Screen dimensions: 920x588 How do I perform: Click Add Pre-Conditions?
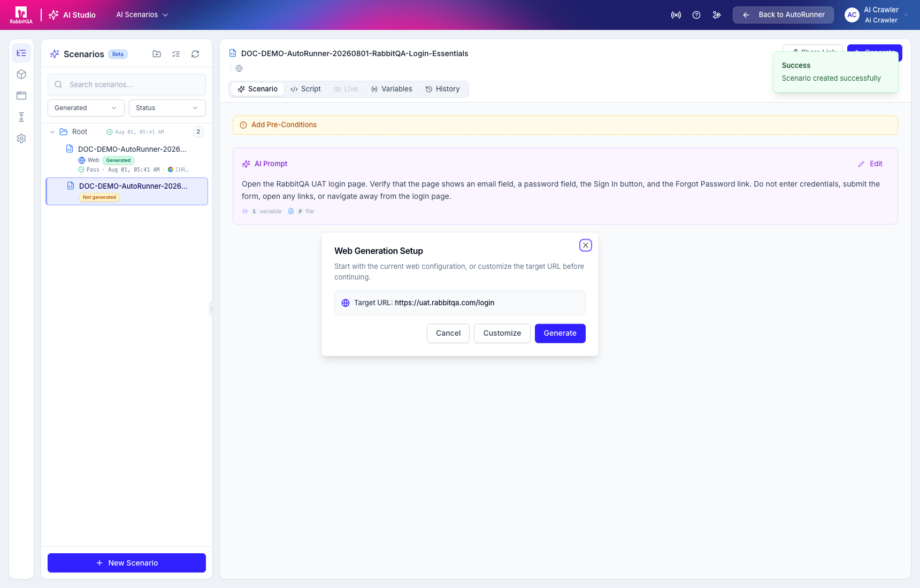click(x=565, y=125)
